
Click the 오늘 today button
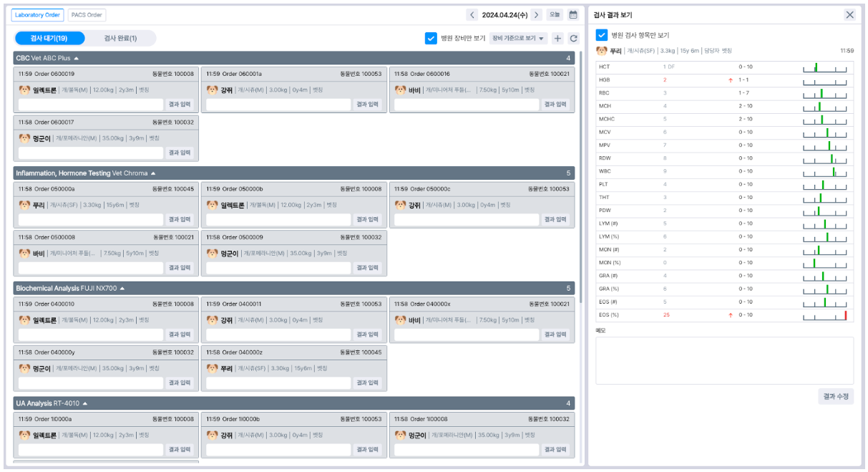pyautogui.click(x=555, y=15)
